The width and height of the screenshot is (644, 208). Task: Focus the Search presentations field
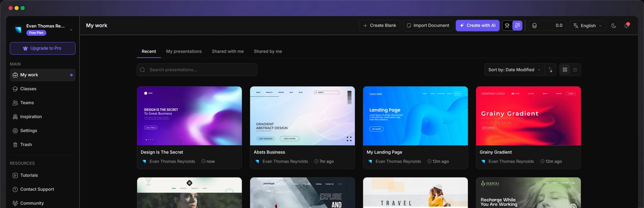point(197,70)
